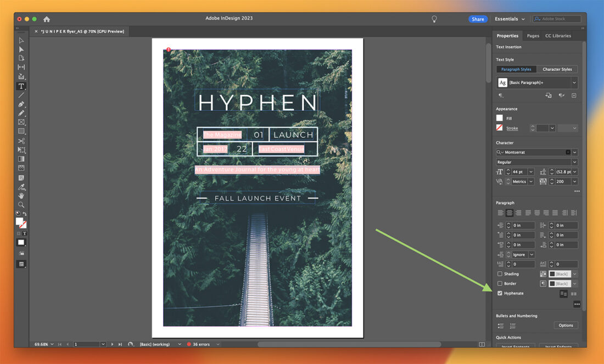Switch to the Pages tab
The width and height of the screenshot is (604, 364).
pos(533,35)
